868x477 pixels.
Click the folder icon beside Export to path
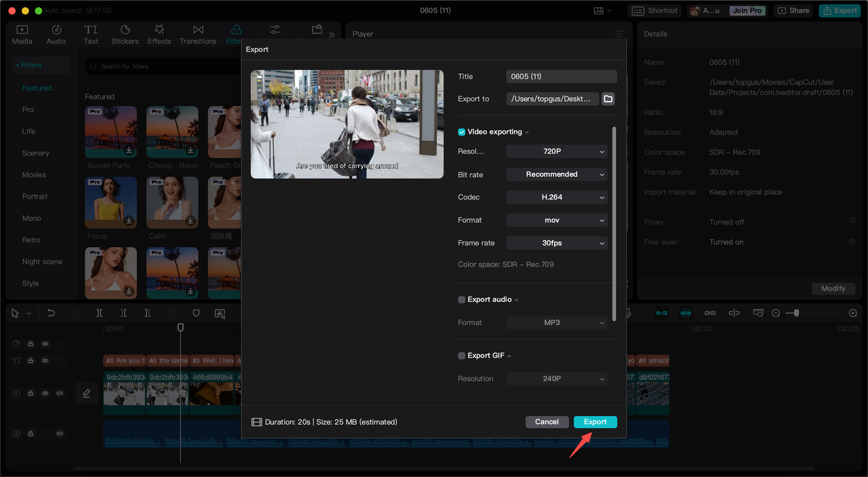608,99
